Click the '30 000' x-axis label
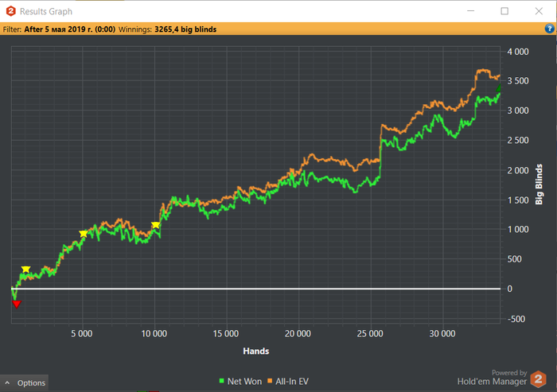This screenshot has height=392, width=557. [442, 334]
